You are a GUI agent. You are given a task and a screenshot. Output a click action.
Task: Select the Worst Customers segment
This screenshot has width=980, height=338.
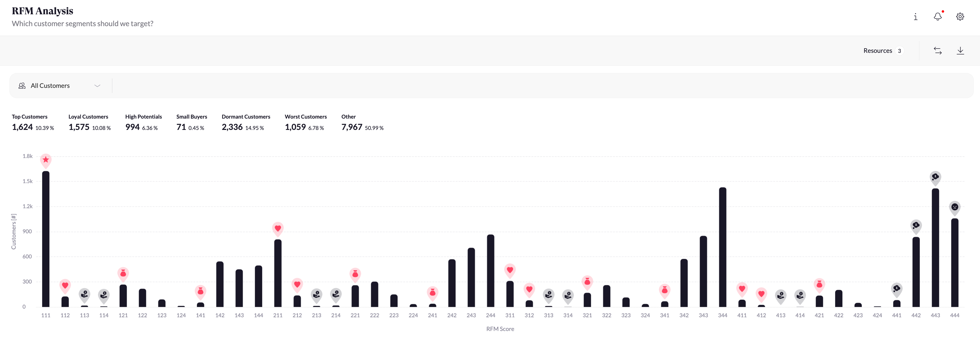coord(306,122)
